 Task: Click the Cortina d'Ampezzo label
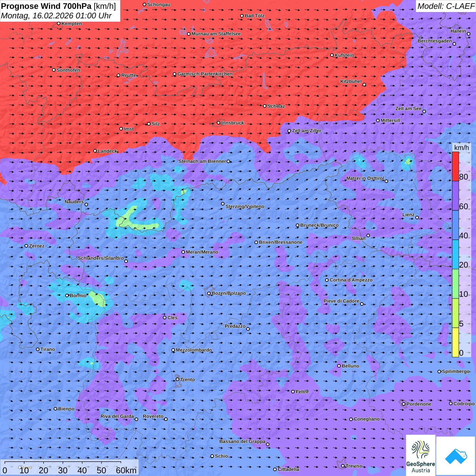[x=351, y=280]
